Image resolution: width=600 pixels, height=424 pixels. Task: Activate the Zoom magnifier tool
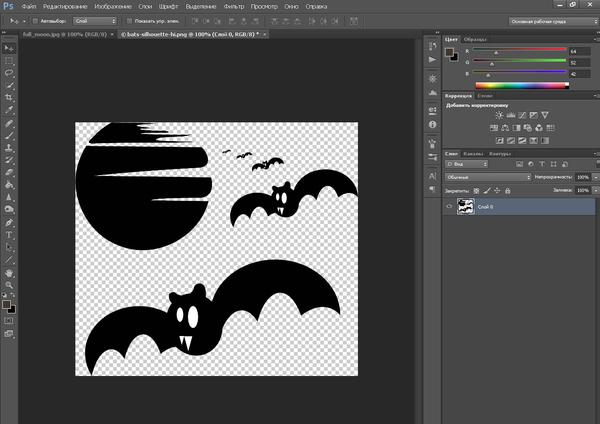[x=9, y=285]
